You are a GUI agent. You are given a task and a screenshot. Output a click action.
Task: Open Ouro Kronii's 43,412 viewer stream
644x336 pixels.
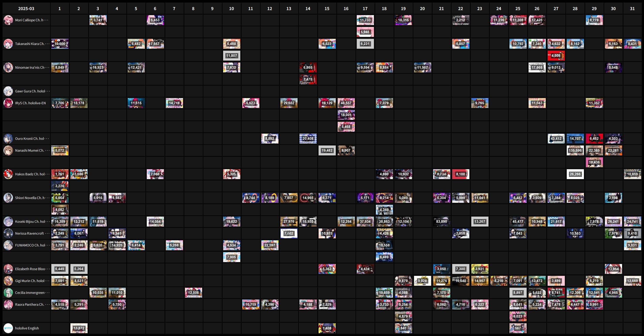pyautogui.click(x=556, y=138)
